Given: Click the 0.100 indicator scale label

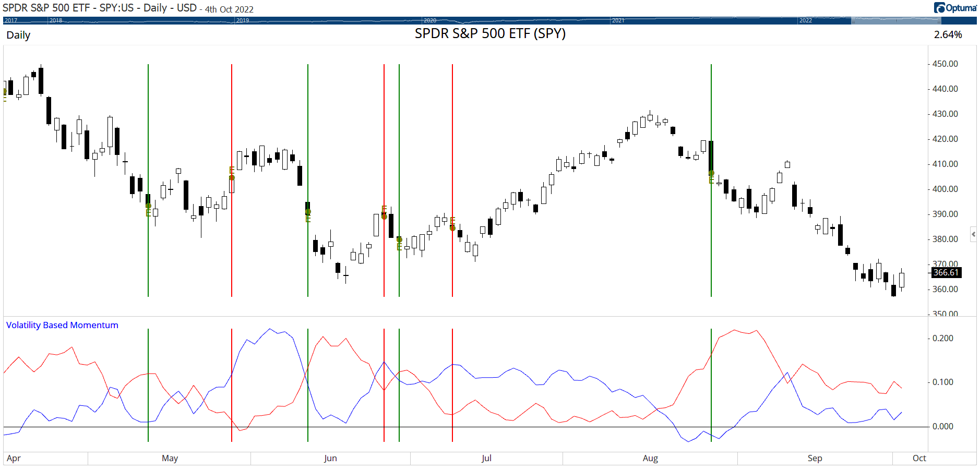Looking at the screenshot, I should pos(943,382).
